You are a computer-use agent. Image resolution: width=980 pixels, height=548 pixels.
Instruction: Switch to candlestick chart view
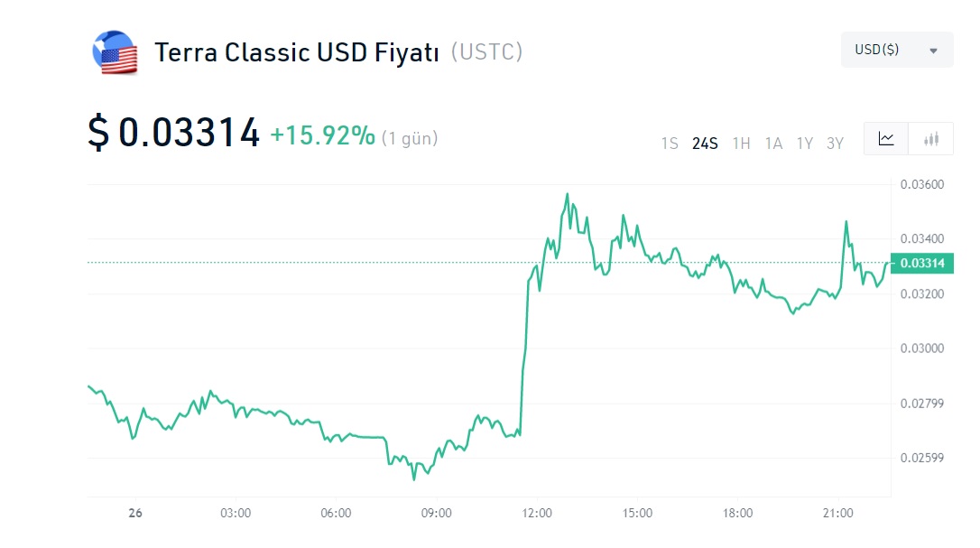point(931,139)
